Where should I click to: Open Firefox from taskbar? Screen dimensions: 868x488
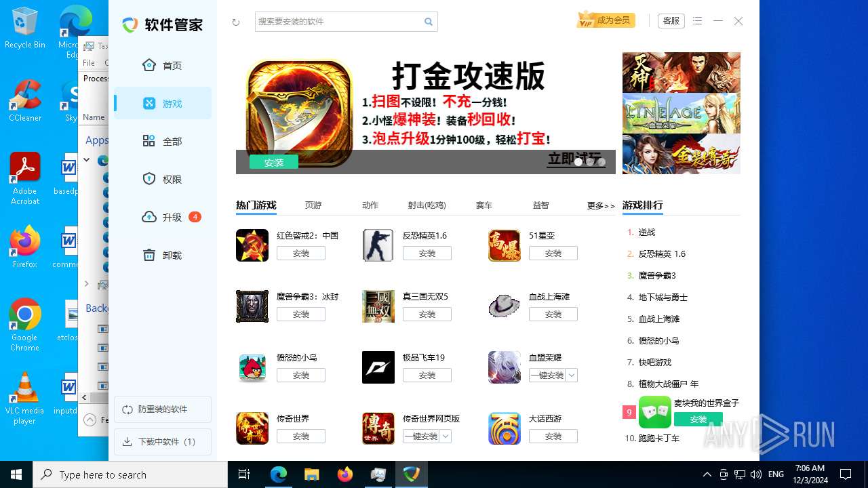coord(345,474)
